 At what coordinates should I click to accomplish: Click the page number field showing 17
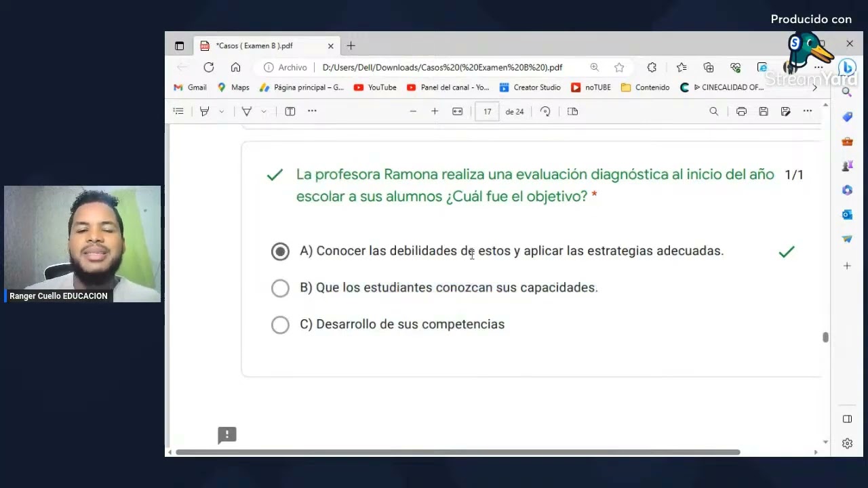pos(487,111)
